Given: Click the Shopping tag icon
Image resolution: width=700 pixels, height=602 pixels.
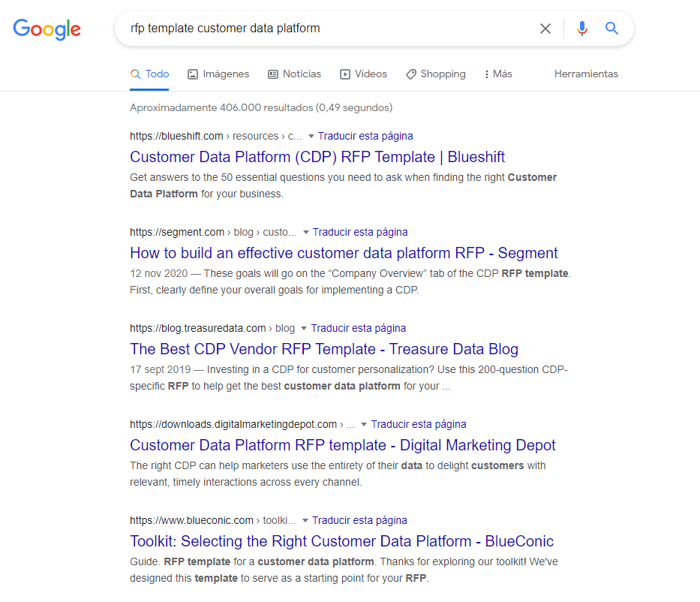Looking at the screenshot, I should [x=410, y=74].
